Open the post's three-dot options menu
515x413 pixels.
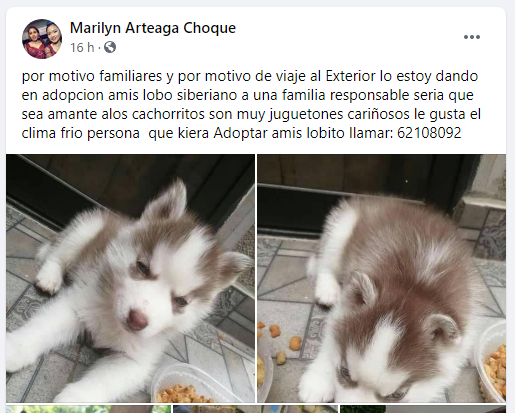click(x=472, y=37)
